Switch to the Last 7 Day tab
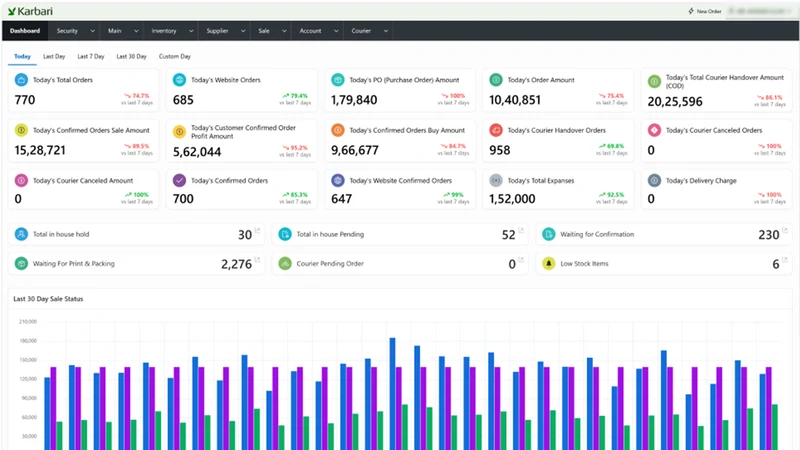Screen dimensions: 800x450 [x=91, y=56]
